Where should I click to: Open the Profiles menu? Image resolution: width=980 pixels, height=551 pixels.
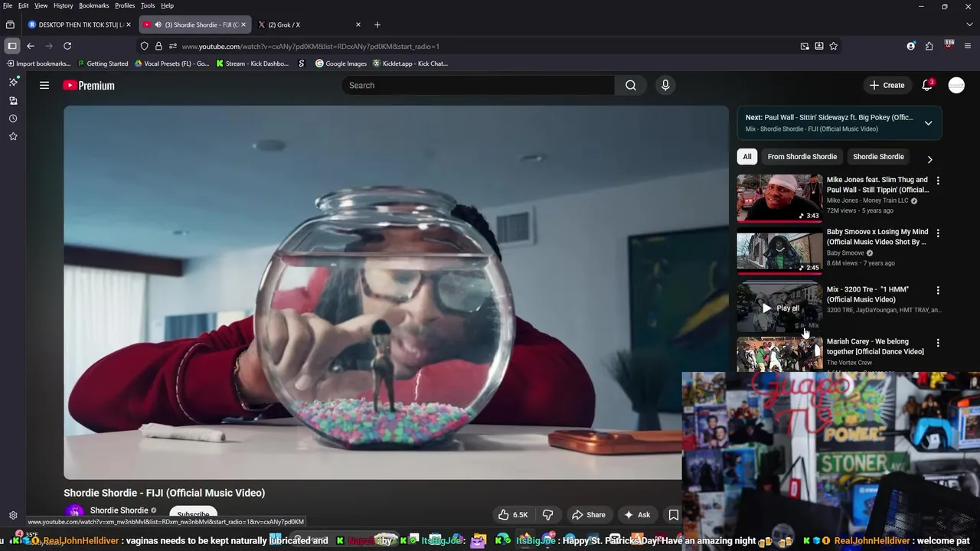125,5
